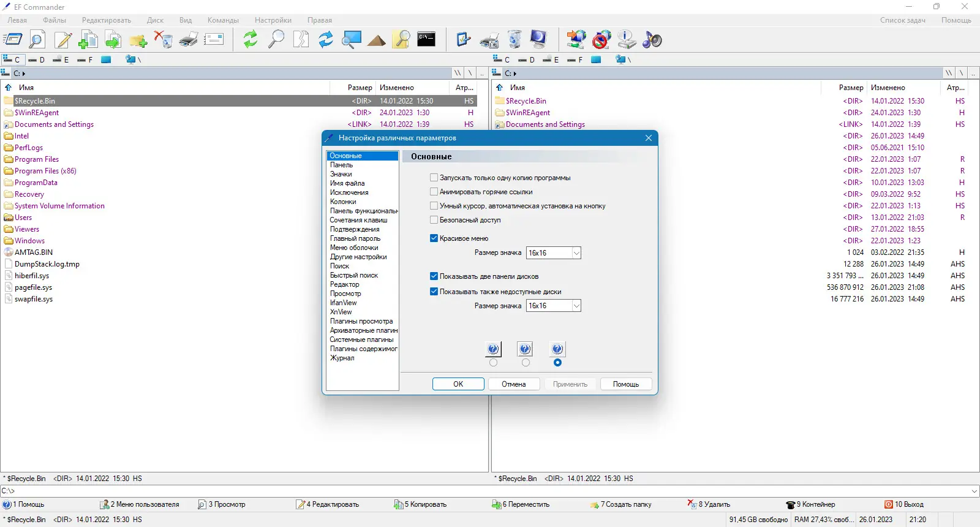Image resolution: width=980 pixels, height=527 pixels.
Task: Click the music note audio icon
Action: tap(652, 40)
